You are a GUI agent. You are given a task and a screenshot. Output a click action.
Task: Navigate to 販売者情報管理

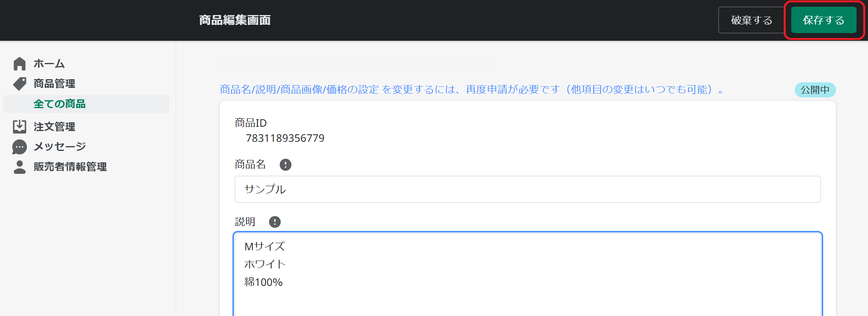click(x=70, y=167)
